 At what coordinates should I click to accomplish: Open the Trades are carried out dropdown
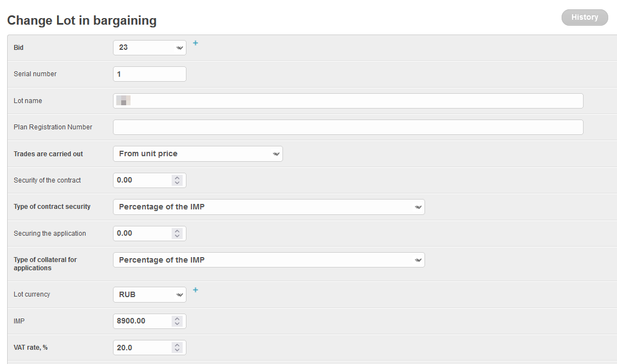[197, 154]
